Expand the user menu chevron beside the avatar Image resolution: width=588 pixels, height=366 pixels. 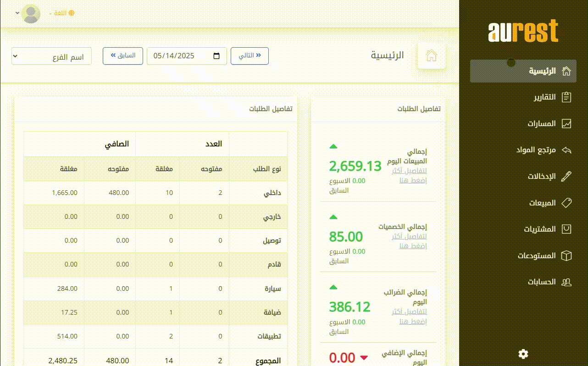[17, 13]
